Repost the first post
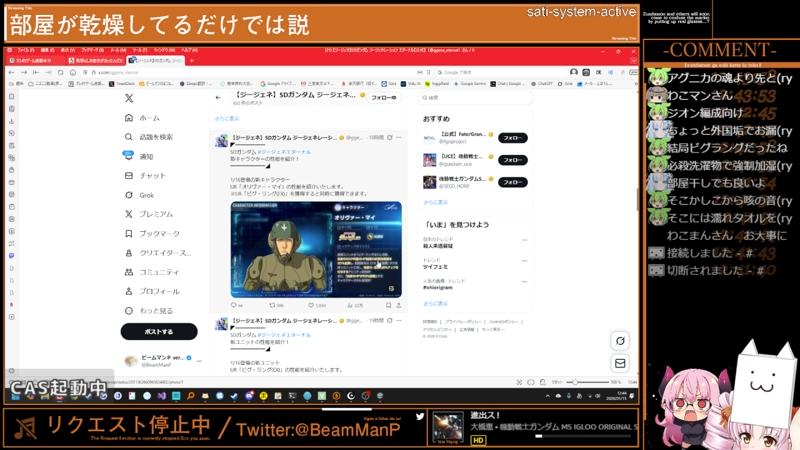This screenshot has width=800, height=450. tap(276, 305)
